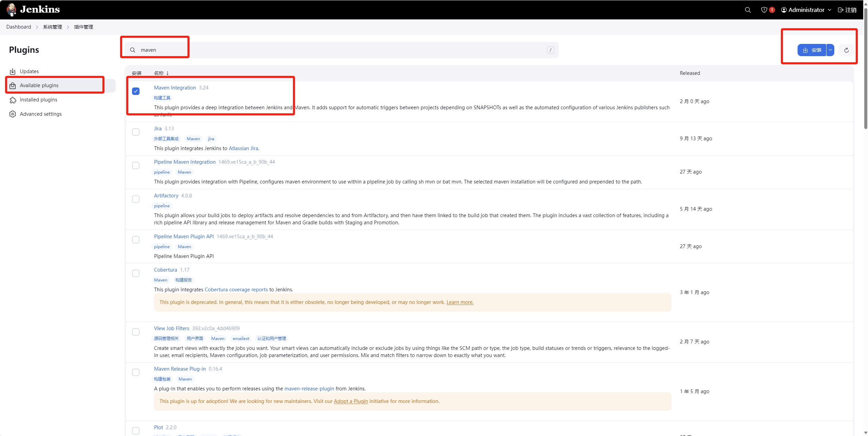Uncheck the Maven Integration plugin checkbox
Image resolution: width=868 pixels, height=436 pixels.
[136, 91]
